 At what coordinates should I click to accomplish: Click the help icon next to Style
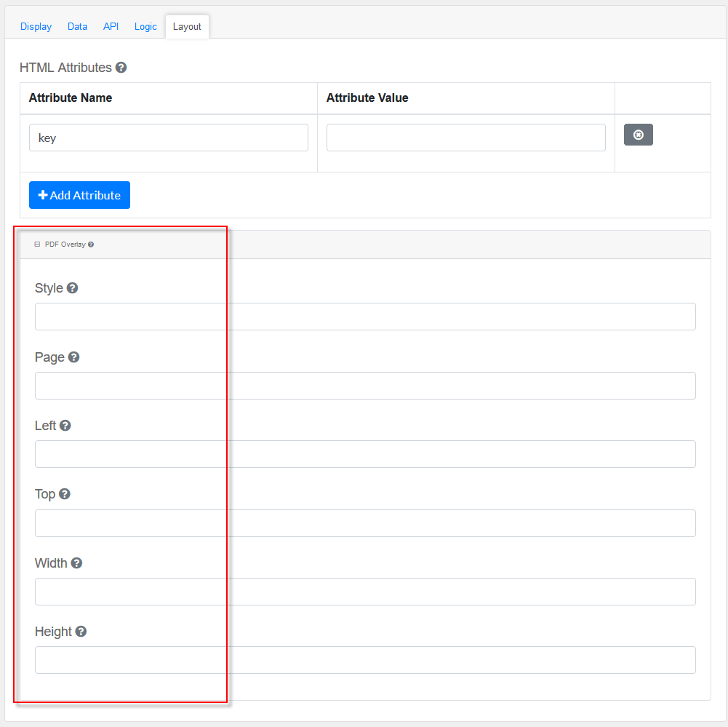point(72,288)
